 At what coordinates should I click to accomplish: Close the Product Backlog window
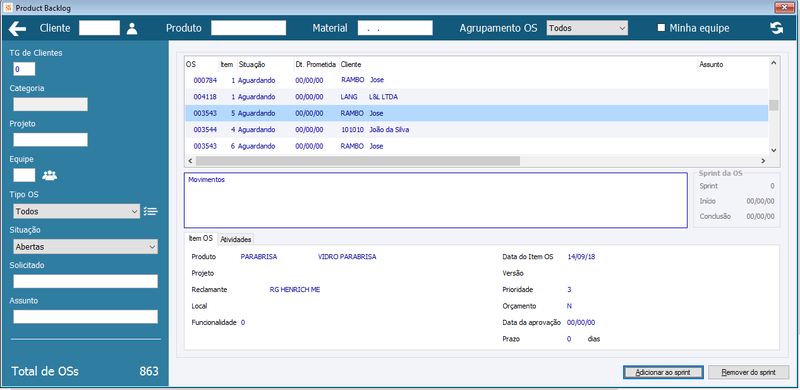pos(785,7)
